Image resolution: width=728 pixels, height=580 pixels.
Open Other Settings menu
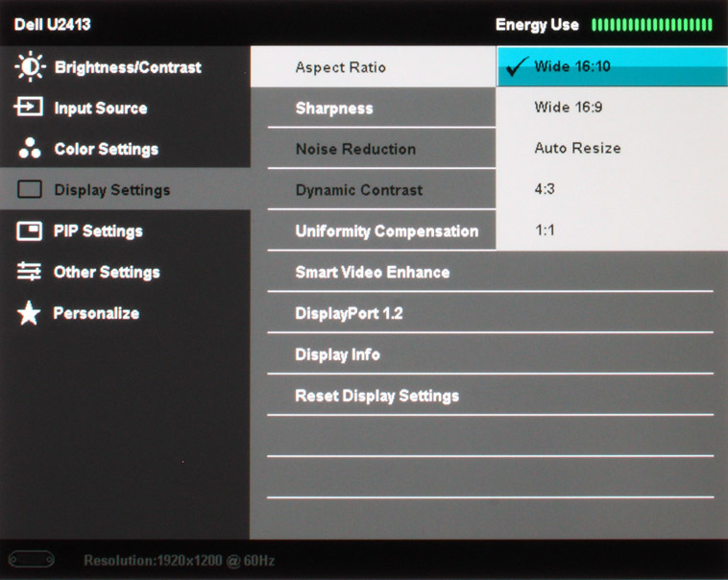coord(126,272)
